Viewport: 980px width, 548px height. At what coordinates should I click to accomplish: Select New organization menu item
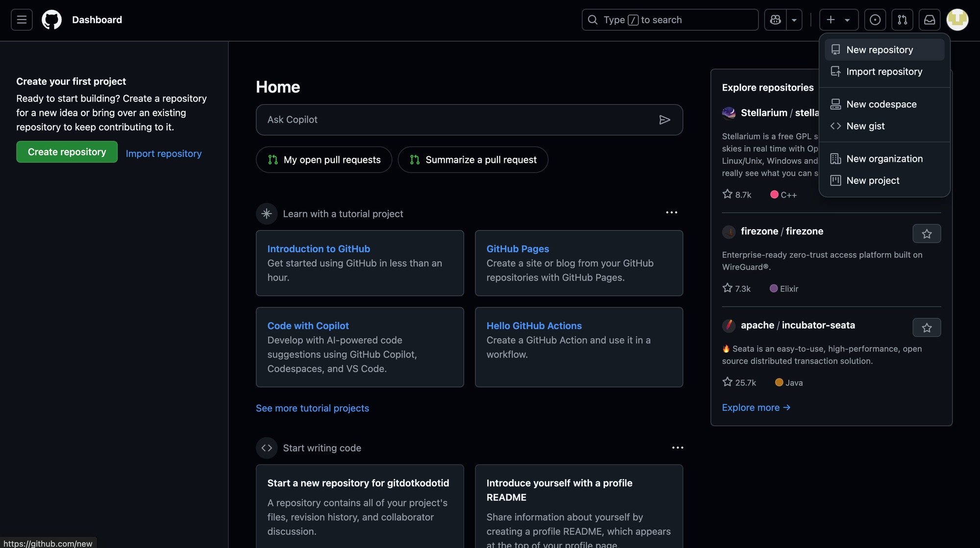pyautogui.click(x=884, y=159)
